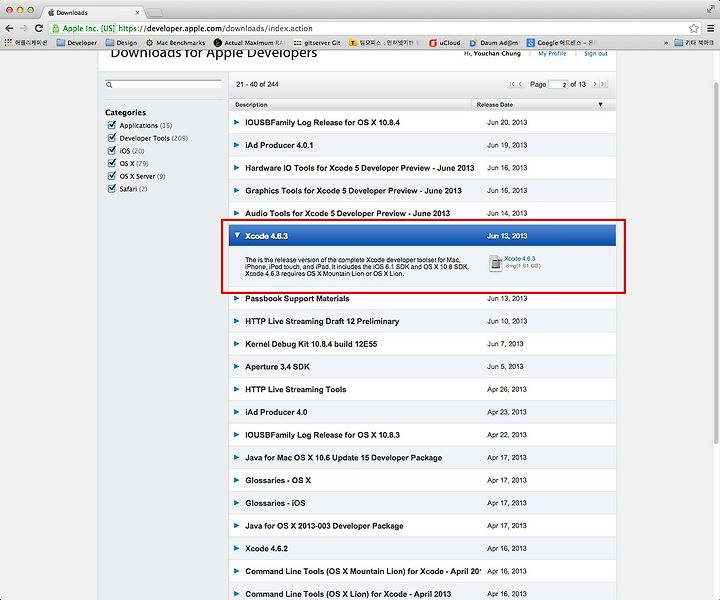The height and width of the screenshot is (600, 720).
Task: Open HTTP Live Streaming Draft 12 entry
Action: pyautogui.click(x=322, y=321)
